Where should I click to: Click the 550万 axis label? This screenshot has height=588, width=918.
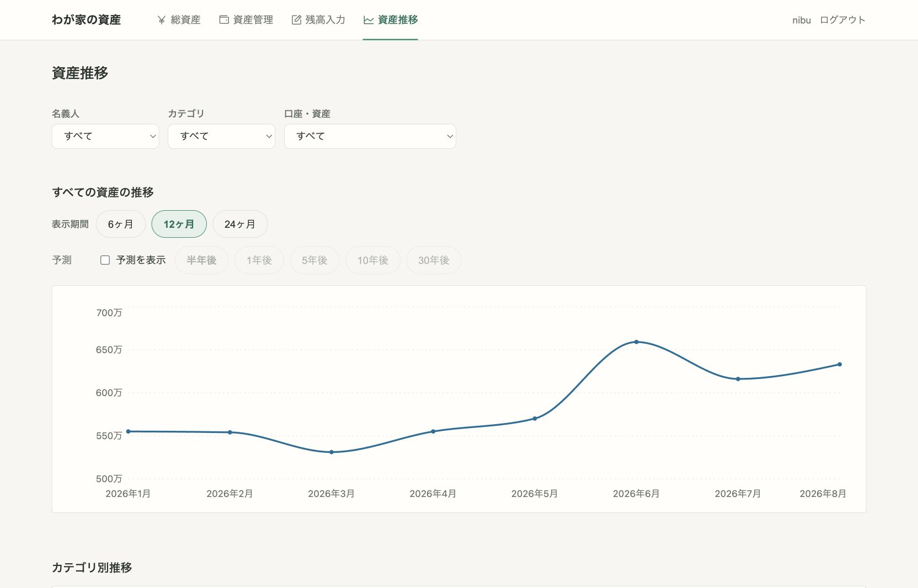click(109, 436)
